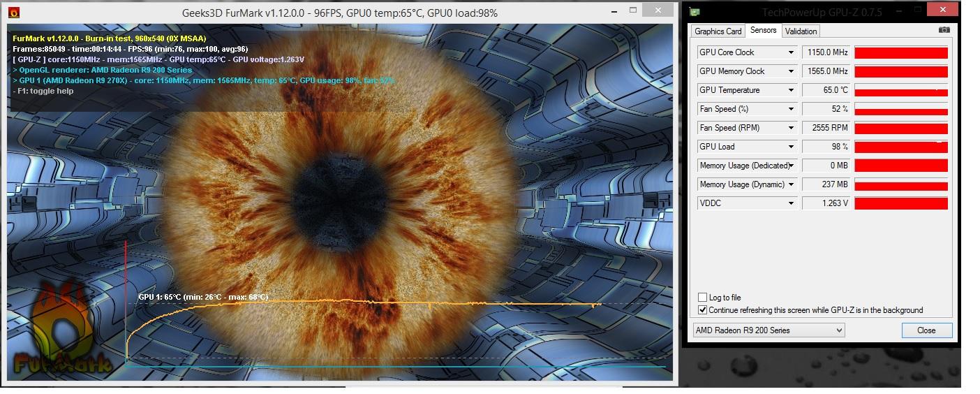Click the 2555 RPM fan speed value
This screenshot has width=980, height=394.
827,128
